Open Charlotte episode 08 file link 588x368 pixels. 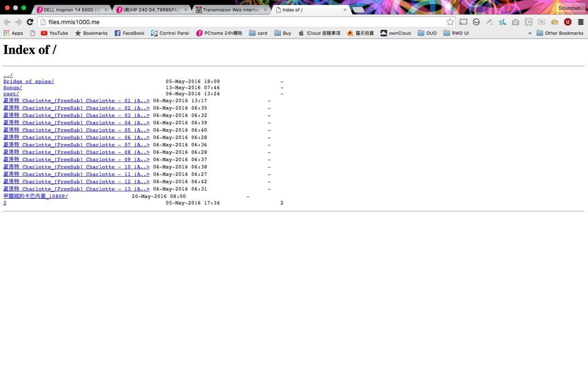coord(76,152)
